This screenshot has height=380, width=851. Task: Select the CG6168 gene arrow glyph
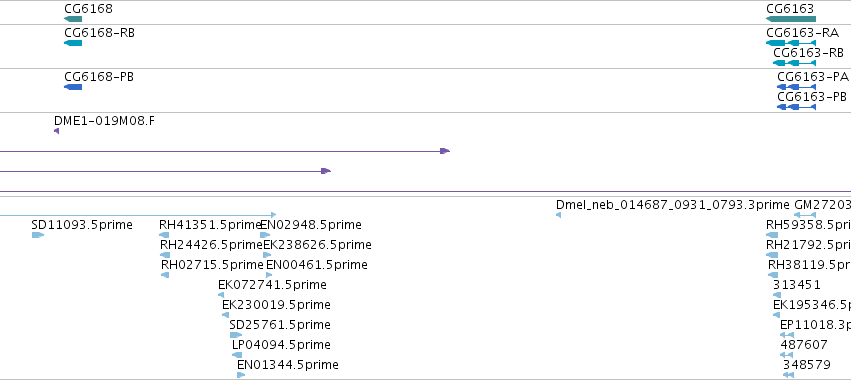coord(73,19)
